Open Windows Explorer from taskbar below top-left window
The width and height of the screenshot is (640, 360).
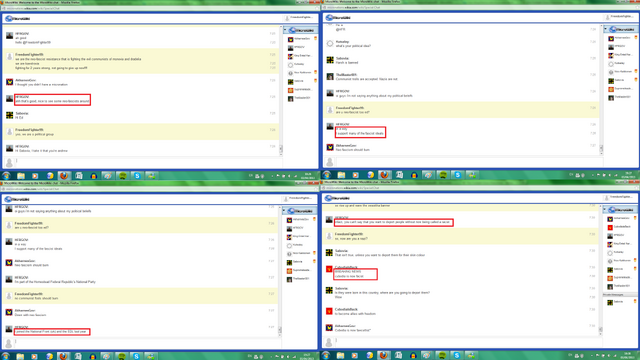(20, 176)
